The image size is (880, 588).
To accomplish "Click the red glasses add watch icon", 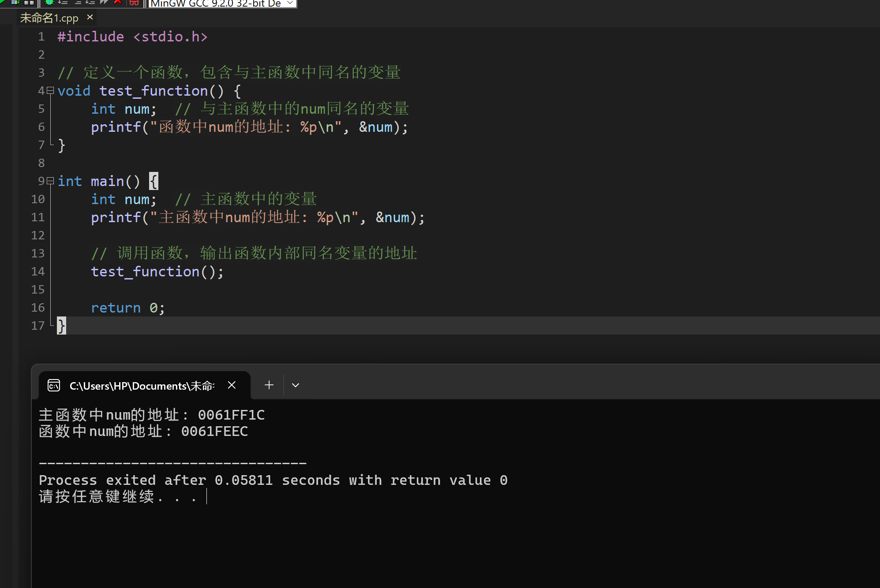I will [x=134, y=3].
